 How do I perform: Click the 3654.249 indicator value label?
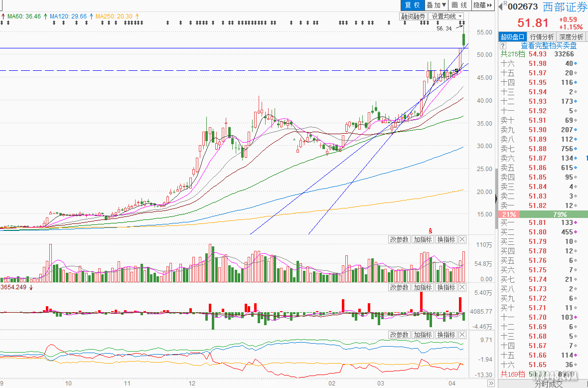(x=13, y=287)
